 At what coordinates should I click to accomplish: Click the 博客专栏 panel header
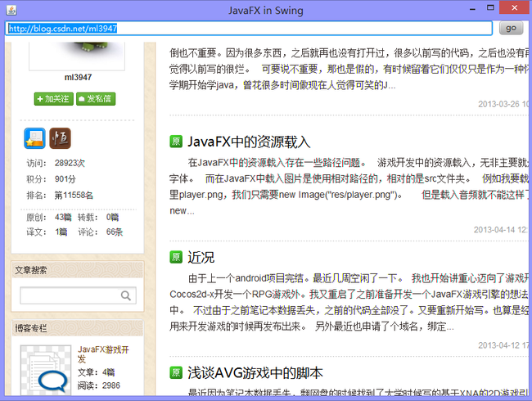point(78,328)
